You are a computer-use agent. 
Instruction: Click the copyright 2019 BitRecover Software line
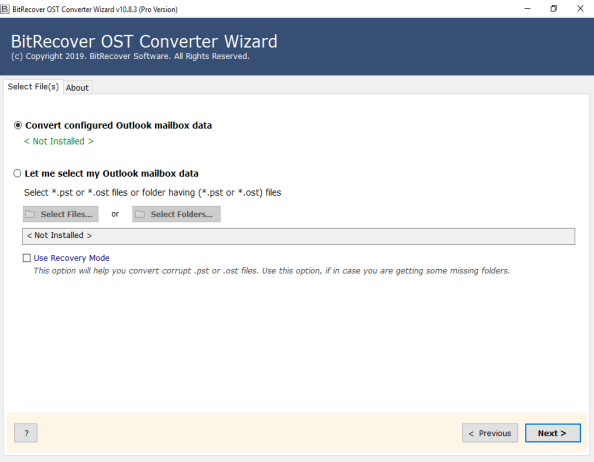[130, 56]
